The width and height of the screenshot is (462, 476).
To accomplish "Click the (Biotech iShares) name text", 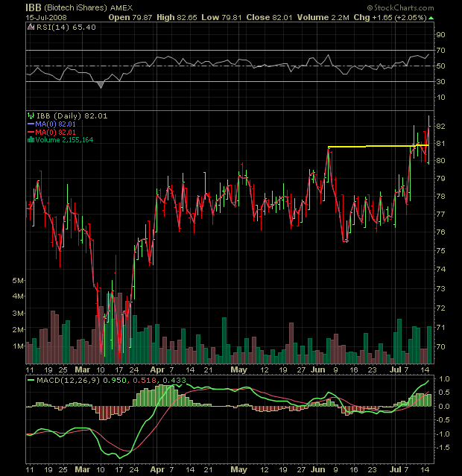I will (75, 8).
